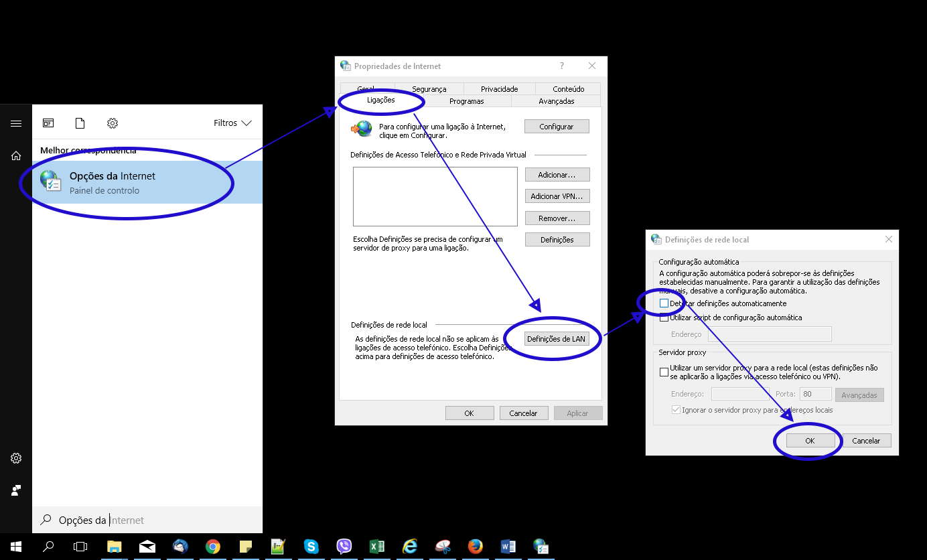927x560 pixels.
Task: Open the Privacidade tab
Action: click(x=499, y=89)
